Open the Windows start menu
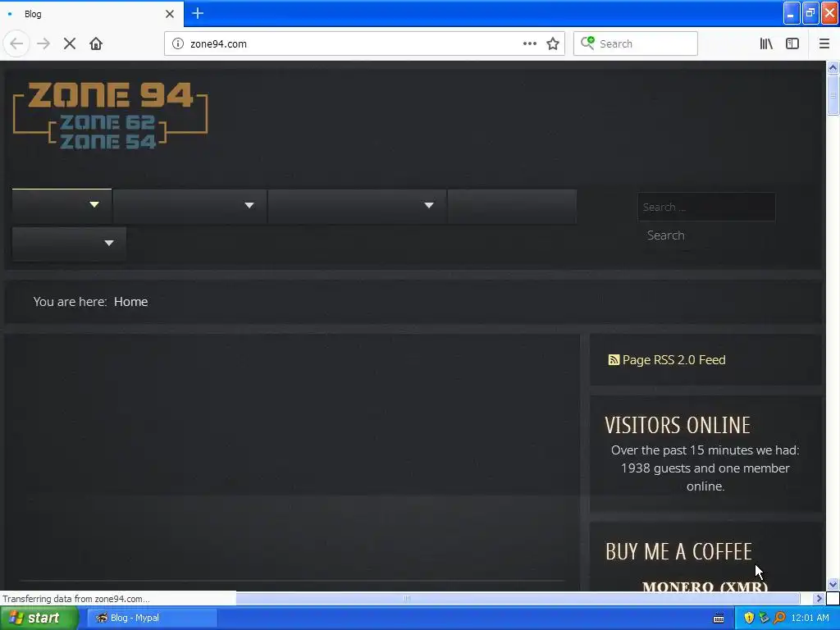 [x=39, y=618]
